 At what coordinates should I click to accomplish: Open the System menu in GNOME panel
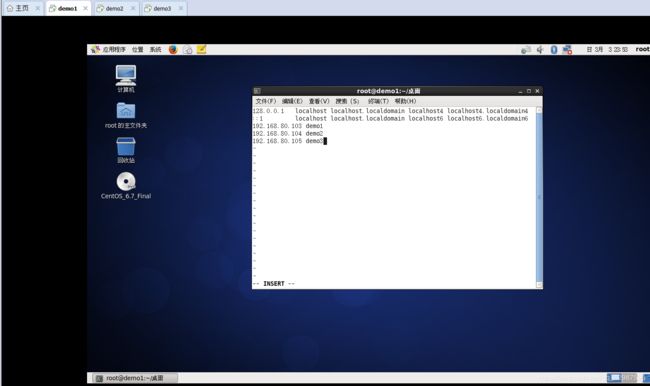tap(155, 50)
